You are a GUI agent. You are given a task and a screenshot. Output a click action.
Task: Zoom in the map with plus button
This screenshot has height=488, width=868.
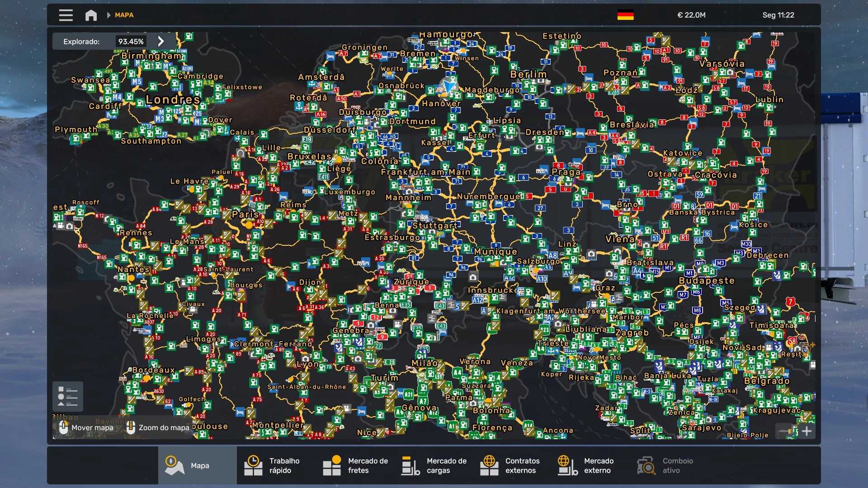[x=807, y=431]
